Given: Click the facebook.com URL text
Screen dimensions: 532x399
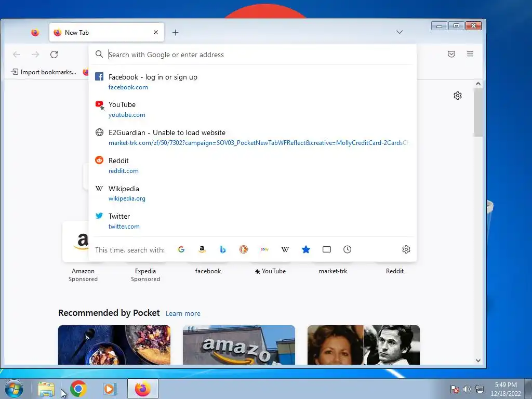Looking at the screenshot, I should pyautogui.click(x=128, y=87).
